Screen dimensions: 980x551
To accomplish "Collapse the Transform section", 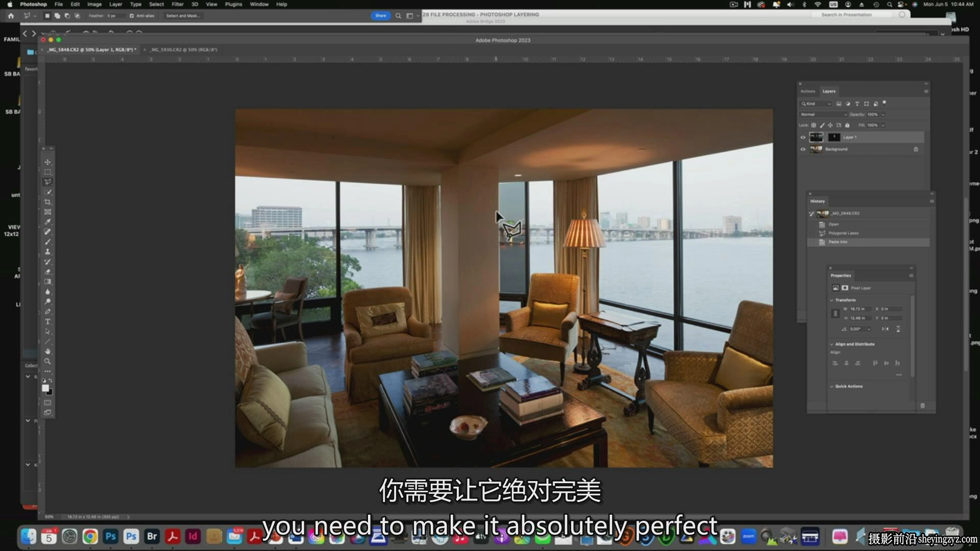I will pyautogui.click(x=831, y=300).
